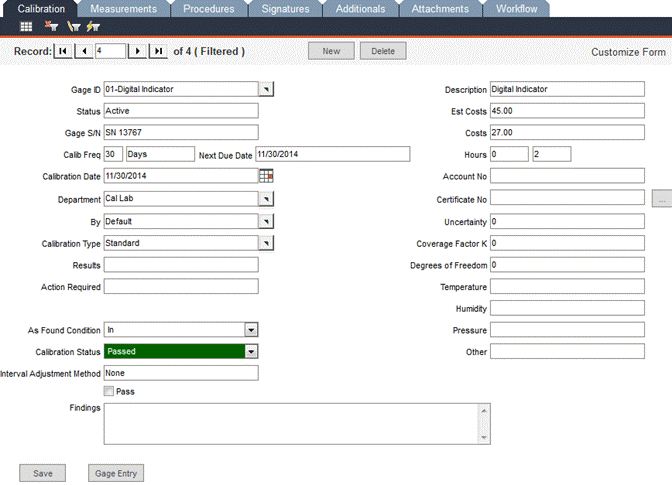This screenshot has height=485, width=672.
Task: Click the quick filter lightning icon
Action: 92,27
